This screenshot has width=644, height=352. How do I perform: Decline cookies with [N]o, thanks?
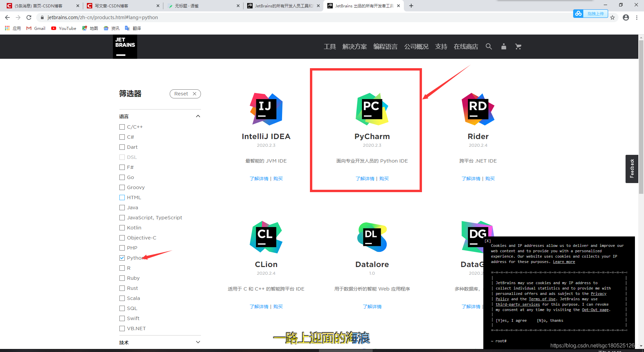(x=550, y=321)
